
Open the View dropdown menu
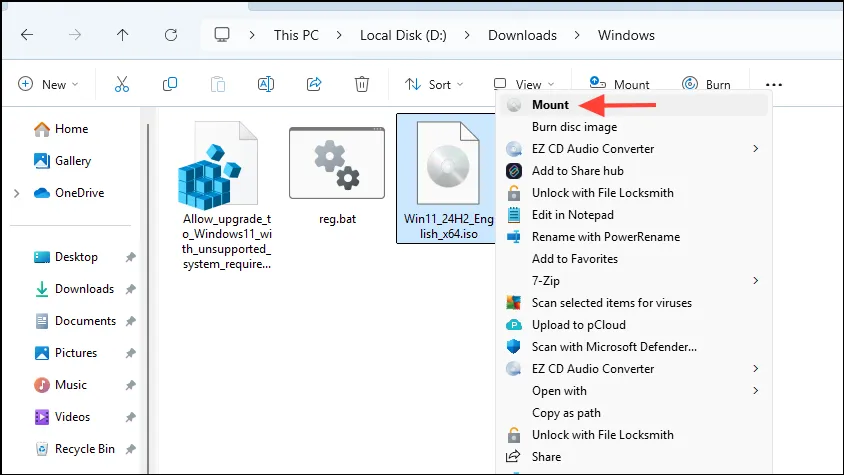tap(524, 85)
